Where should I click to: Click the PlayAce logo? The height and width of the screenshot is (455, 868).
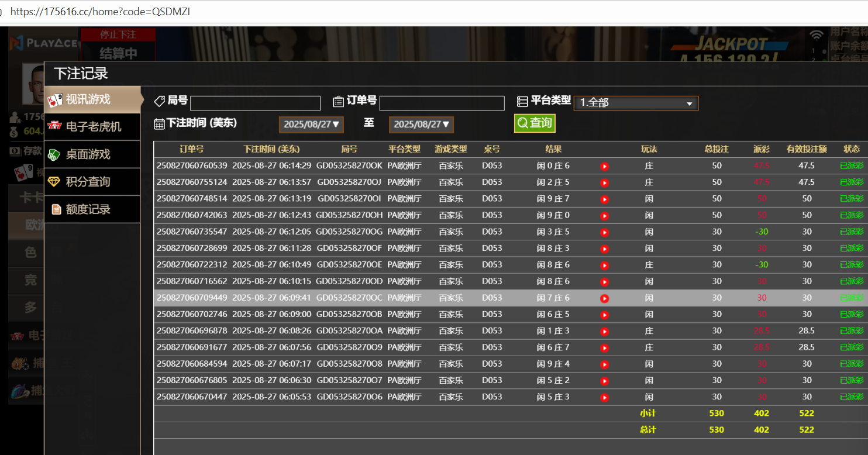pos(44,43)
